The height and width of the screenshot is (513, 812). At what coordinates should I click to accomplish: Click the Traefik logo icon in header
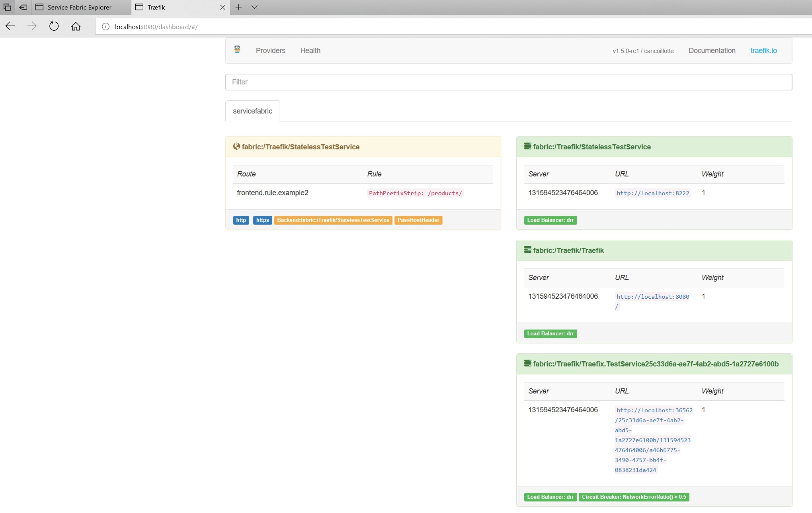coord(236,50)
